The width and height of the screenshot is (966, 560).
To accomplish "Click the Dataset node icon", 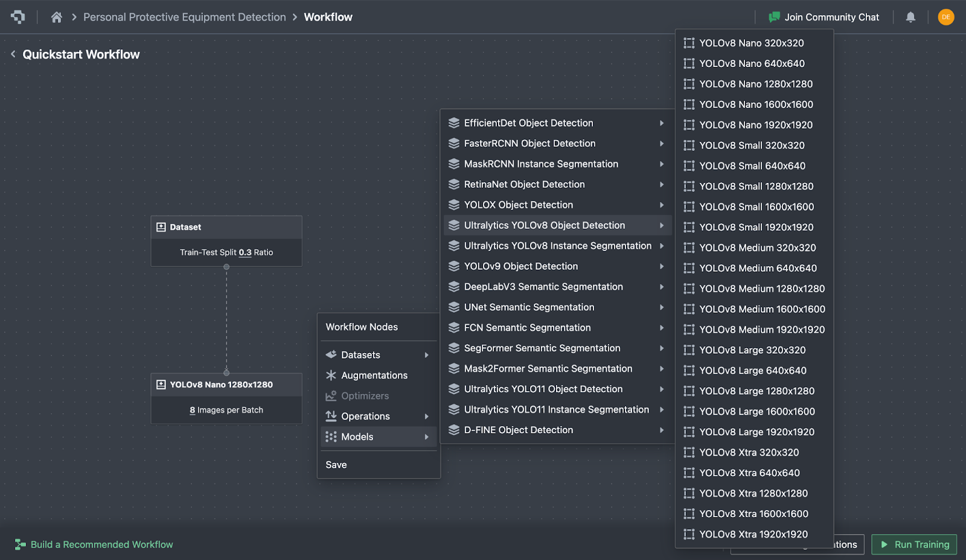I will [x=161, y=227].
